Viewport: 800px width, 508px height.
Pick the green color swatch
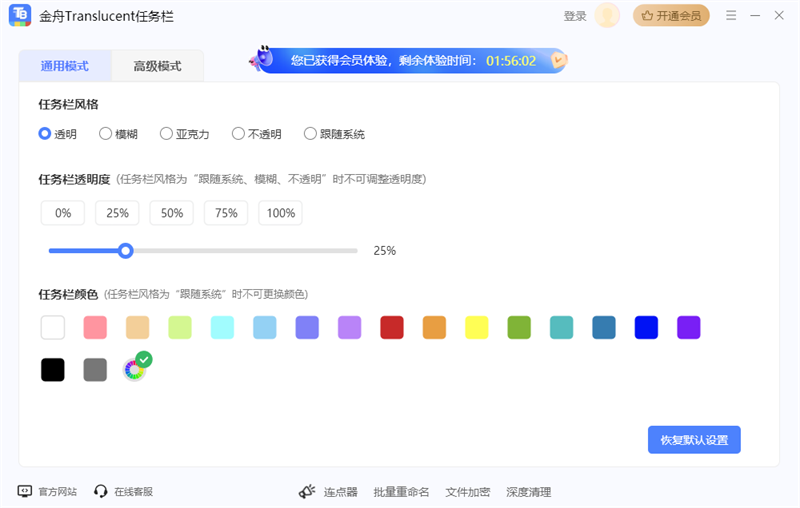click(519, 327)
